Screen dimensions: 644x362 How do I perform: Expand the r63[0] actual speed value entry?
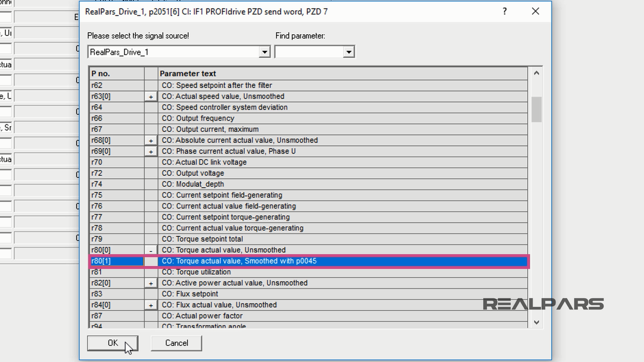[150, 96]
